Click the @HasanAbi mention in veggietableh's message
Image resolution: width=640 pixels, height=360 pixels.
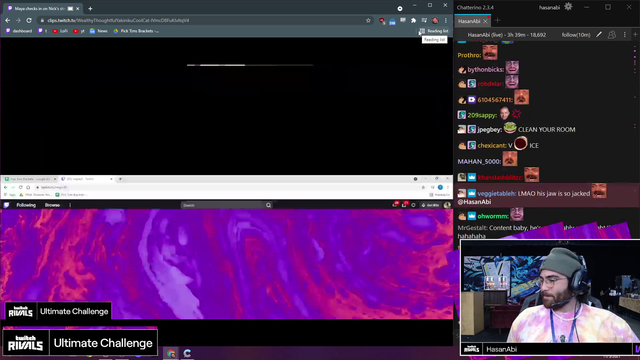point(474,202)
